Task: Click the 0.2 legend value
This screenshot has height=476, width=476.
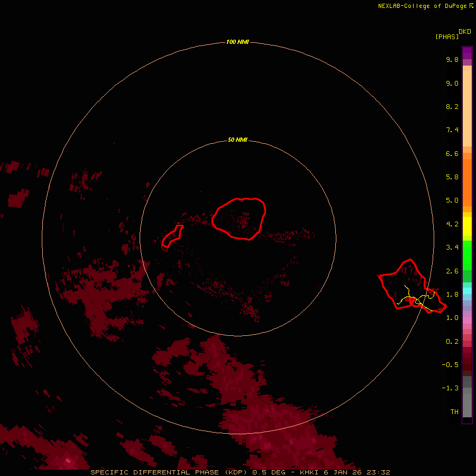Action: (x=452, y=342)
